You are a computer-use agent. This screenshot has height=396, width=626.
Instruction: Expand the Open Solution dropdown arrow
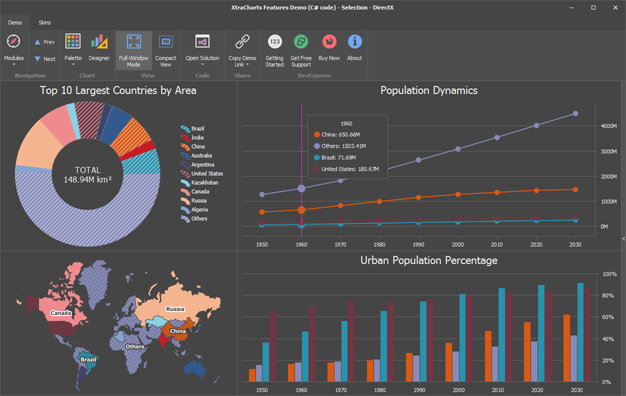pos(202,65)
